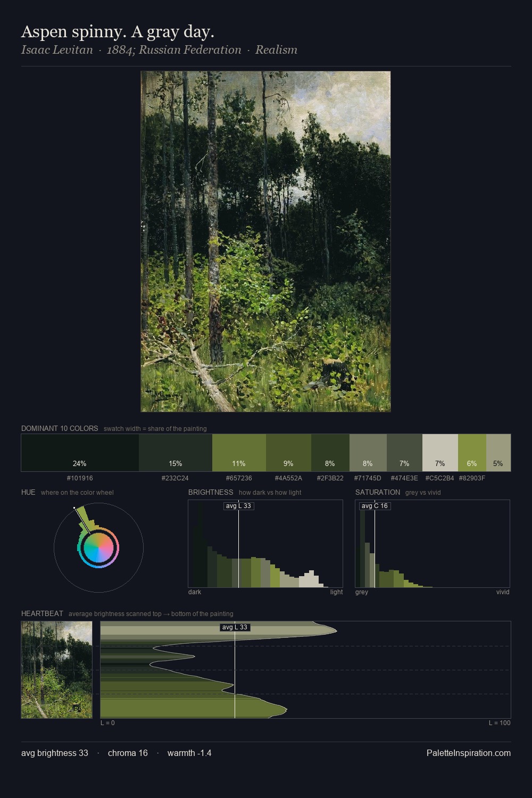This screenshot has height=798, width=532.
Task: Click the main Aspen spinny painting image
Action: tap(265, 242)
